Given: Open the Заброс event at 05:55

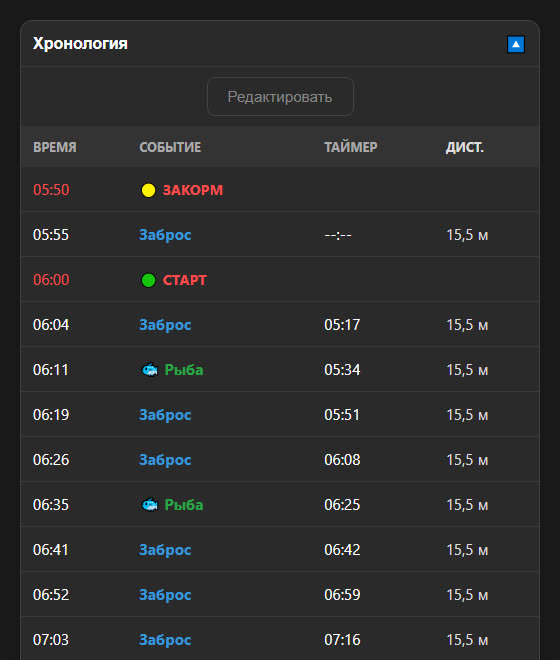Looking at the screenshot, I should click(165, 235).
